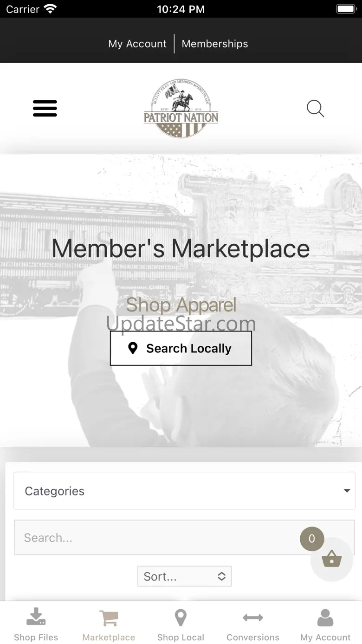Tap the person icon in bottom bar

click(325, 618)
